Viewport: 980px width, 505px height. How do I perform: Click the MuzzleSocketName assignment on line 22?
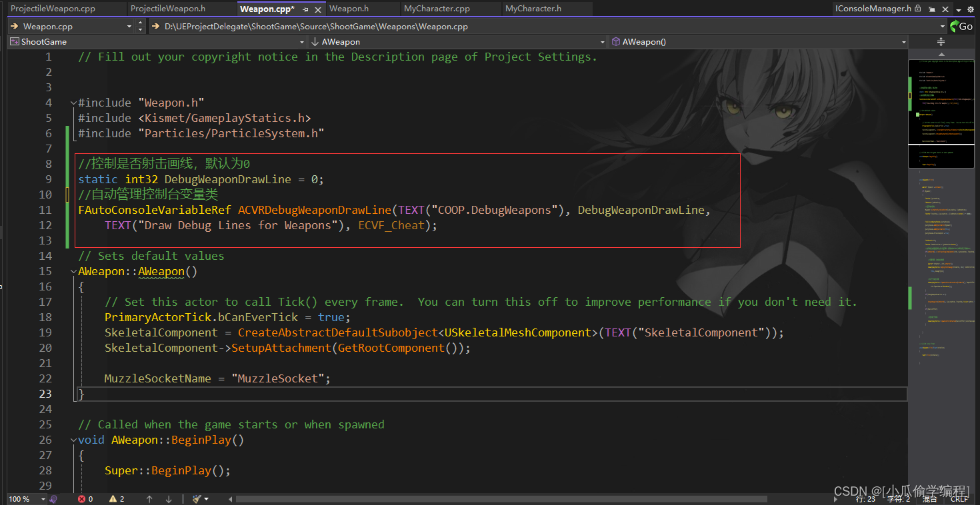[218, 378]
